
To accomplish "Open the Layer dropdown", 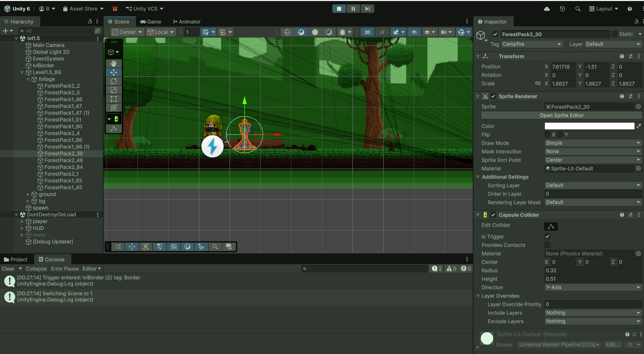I will pos(613,44).
